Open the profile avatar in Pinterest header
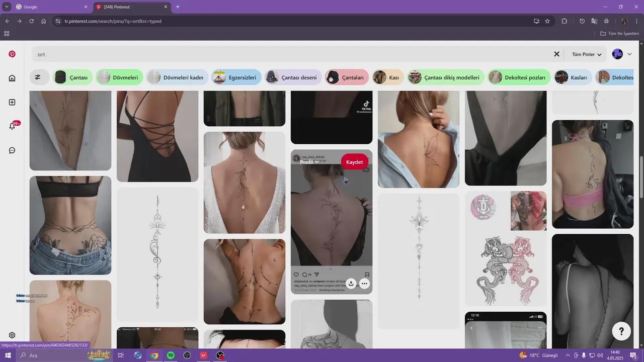 click(617, 54)
